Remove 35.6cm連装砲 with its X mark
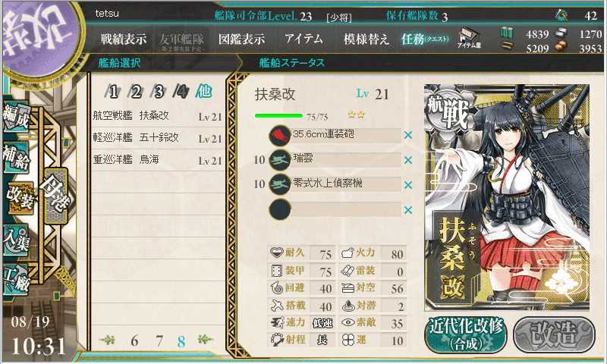607x364 pixels. pos(407,136)
